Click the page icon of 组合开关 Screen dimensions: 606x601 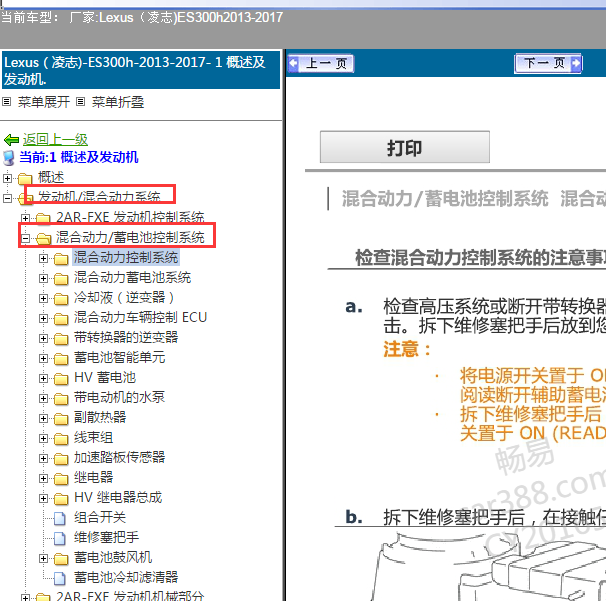[60, 519]
